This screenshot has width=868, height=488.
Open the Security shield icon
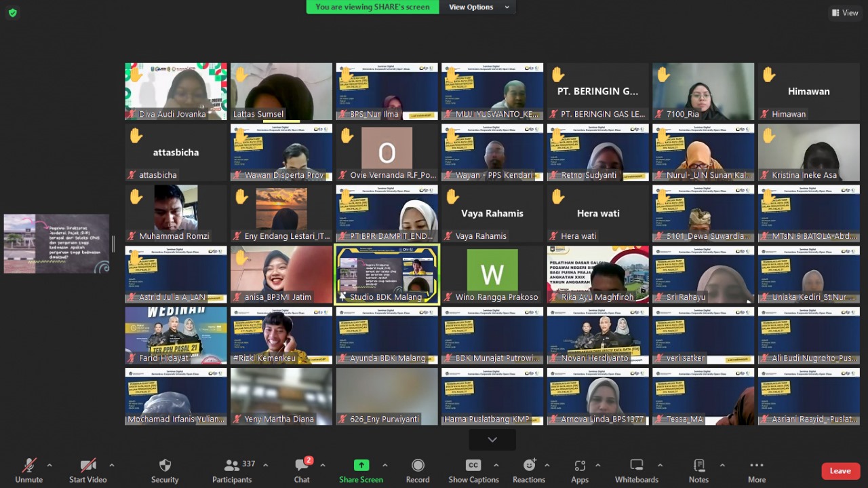(x=165, y=466)
